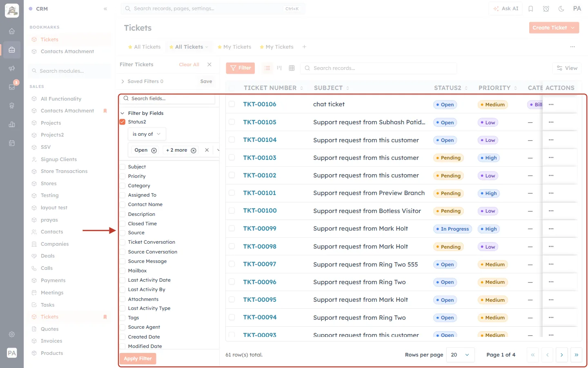Check the Priority filter field
The image size is (588, 368).
[122, 176]
